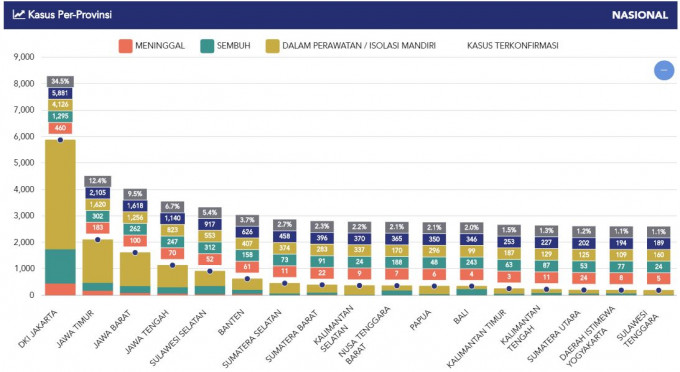The width and height of the screenshot is (680, 372).
Task: Click the red MENINGGAL color swatch
Action: pos(125,46)
